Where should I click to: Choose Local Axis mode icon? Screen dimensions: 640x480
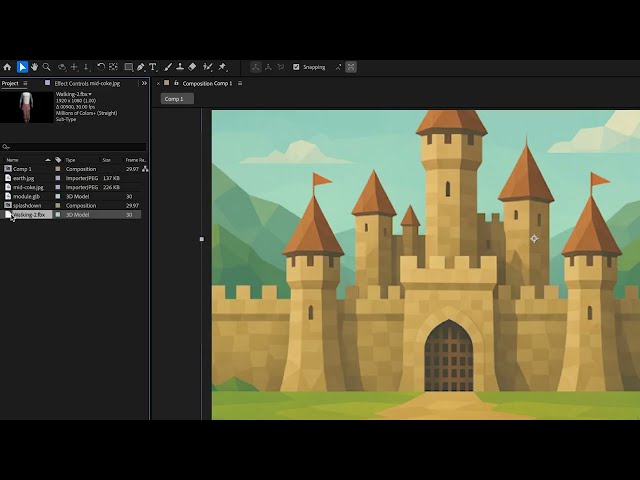pos(256,67)
